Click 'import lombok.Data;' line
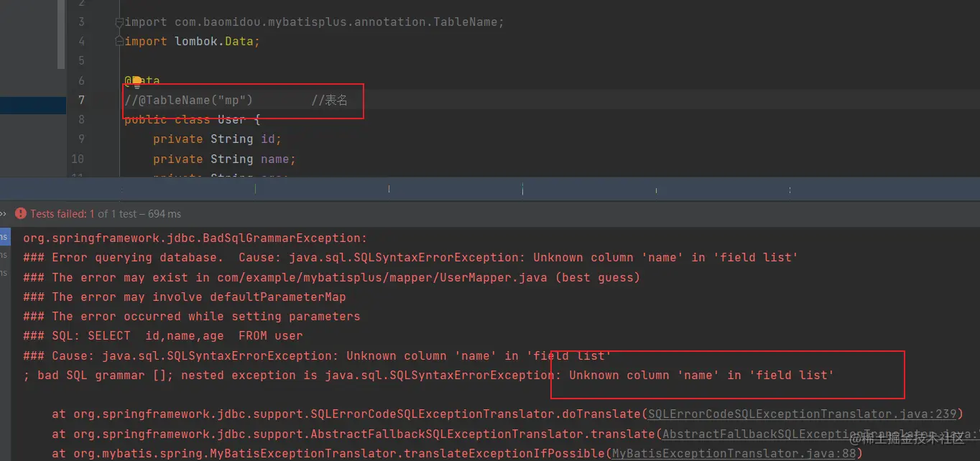The width and height of the screenshot is (980, 461). click(192, 42)
